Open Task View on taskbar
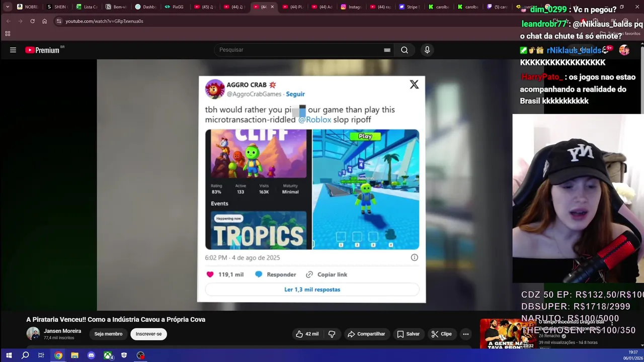Screen dimensions: 644x362 pyautogui.click(x=41, y=355)
